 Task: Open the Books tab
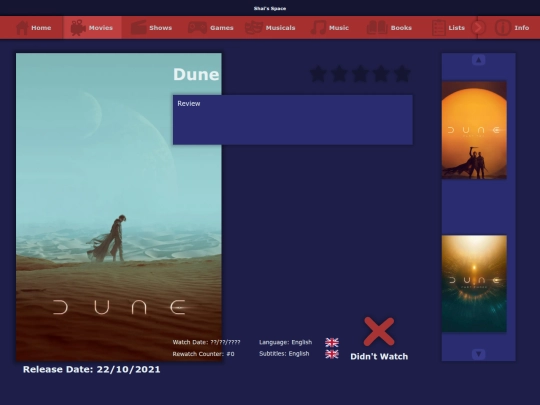[x=390, y=28]
